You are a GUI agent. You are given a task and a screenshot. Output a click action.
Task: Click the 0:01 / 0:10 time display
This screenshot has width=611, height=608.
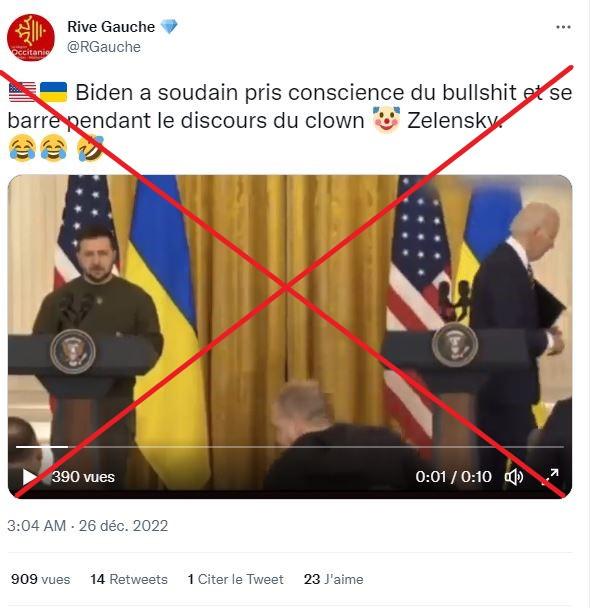click(453, 477)
